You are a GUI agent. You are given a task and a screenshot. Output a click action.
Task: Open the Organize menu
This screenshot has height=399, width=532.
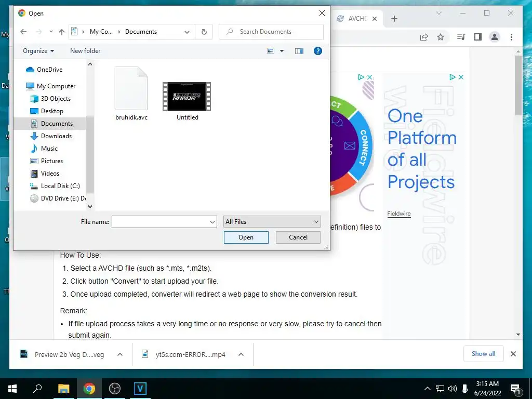point(38,51)
